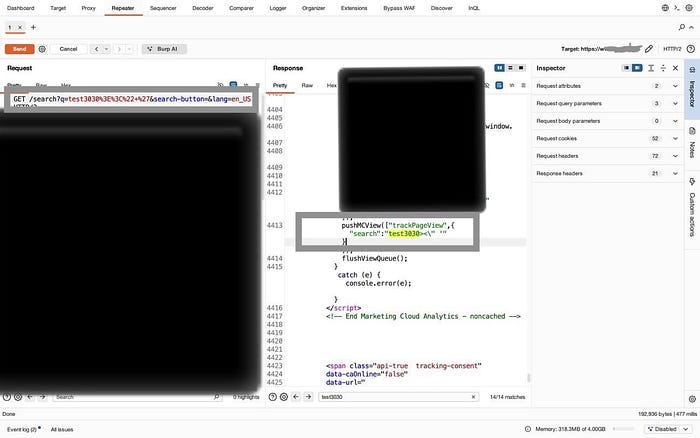Viewport: 700px width, 438px height.
Task: Dock Inspector to the right layout
Action: coord(637,68)
